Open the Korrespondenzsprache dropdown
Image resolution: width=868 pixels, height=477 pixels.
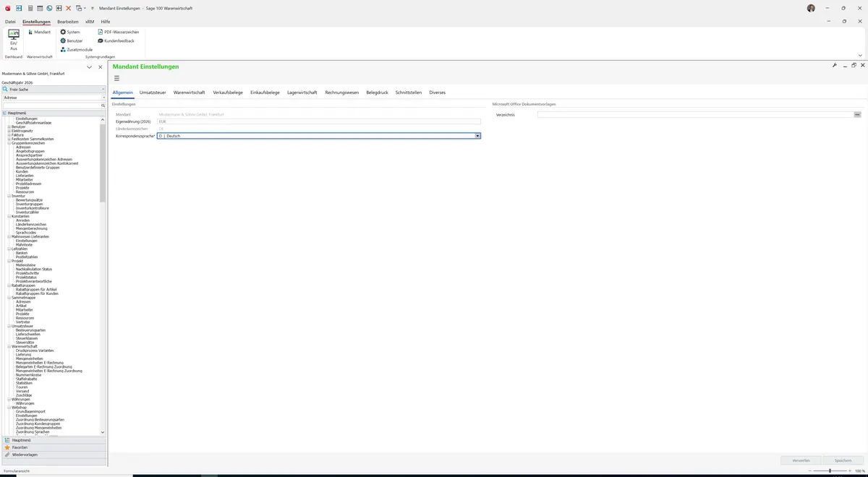[477, 136]
